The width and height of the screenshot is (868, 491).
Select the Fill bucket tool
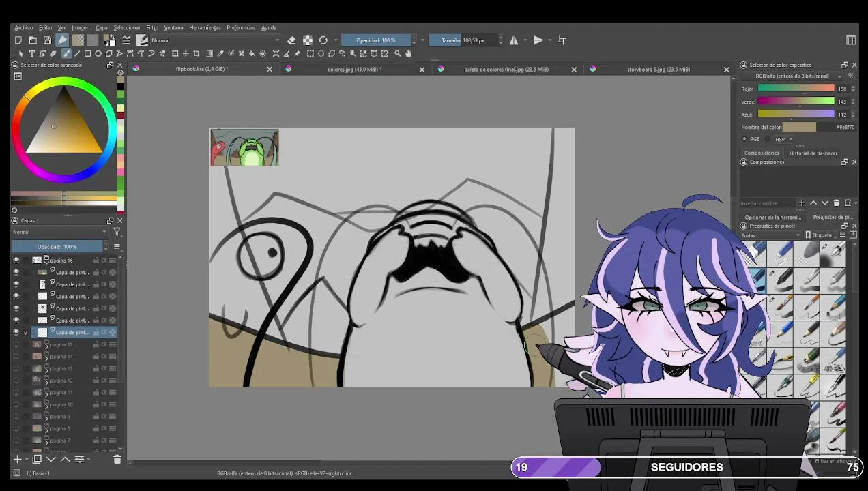pyautogui.click(x=252, y=53)
